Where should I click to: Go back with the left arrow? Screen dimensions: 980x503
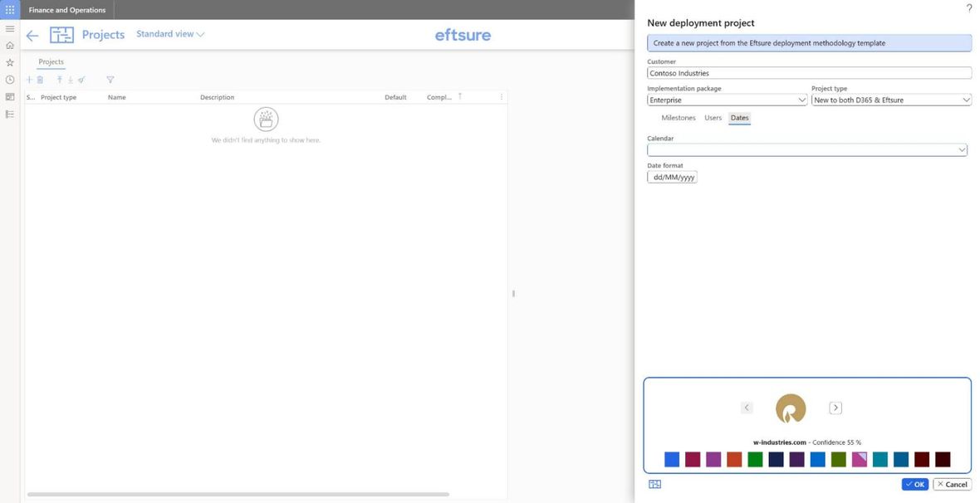pos(32,36)
